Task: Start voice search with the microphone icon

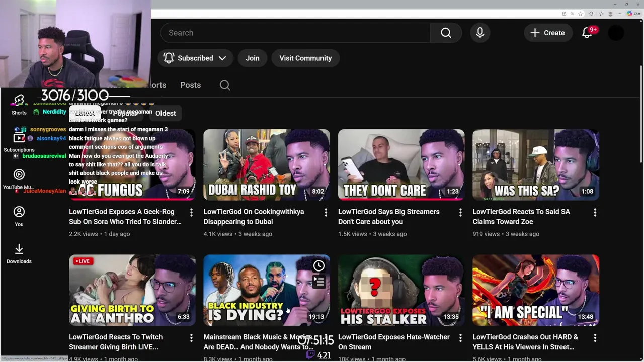Action: 480,33
